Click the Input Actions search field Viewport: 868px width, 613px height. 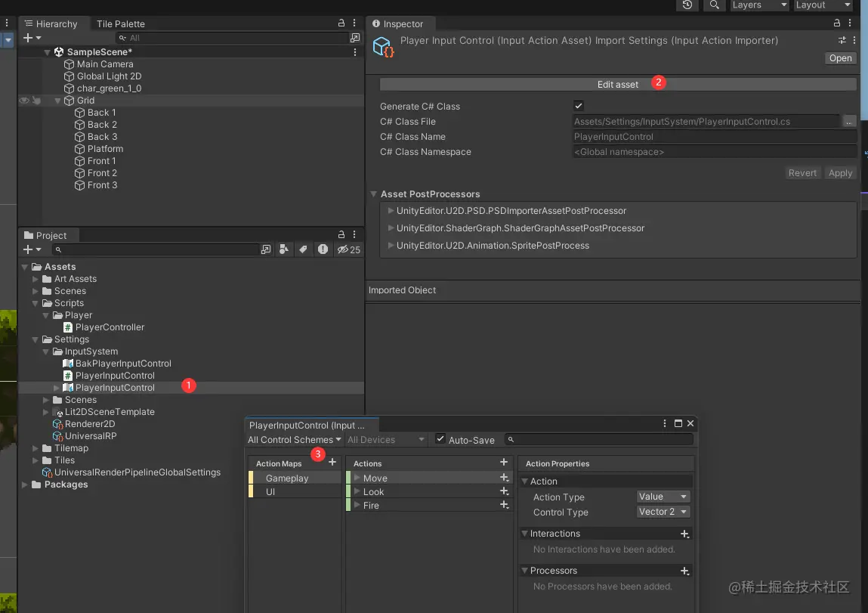point(598,439)
